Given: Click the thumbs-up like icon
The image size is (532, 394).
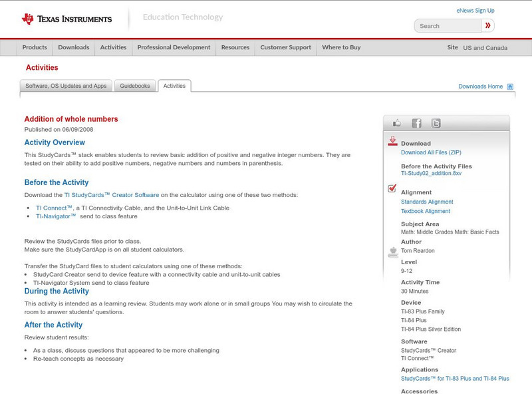Looking at the screenshot, I should 396,123.
